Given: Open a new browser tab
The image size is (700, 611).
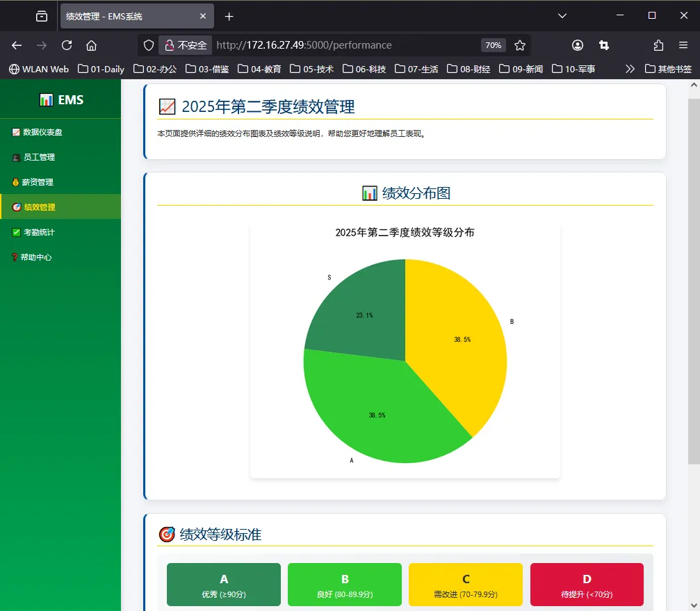Looking at the screenshot, I should 229,17.
